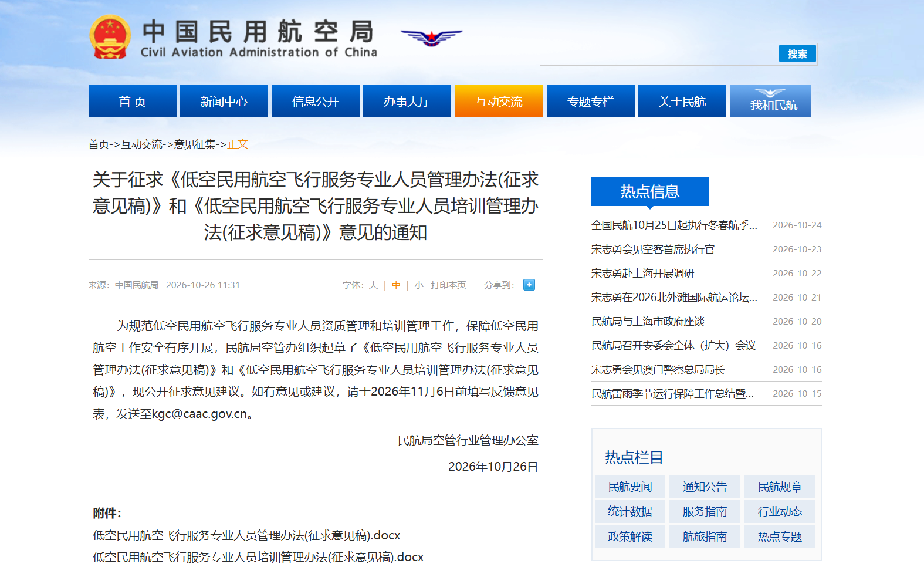Open the 关于民航 navigation tab
Image resolution: width=924 pixels, height=567 pixels.
[x=682, y=101]
